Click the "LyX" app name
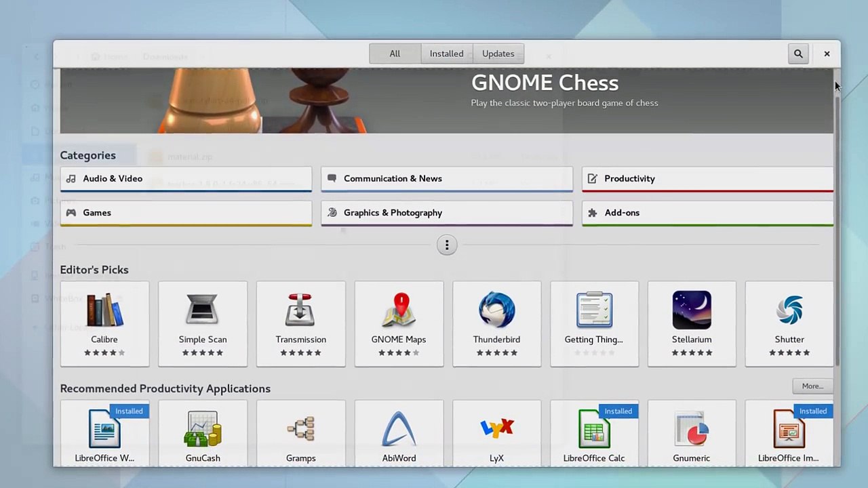The width and height of the screenshot is (868, 488). point(496,458)
